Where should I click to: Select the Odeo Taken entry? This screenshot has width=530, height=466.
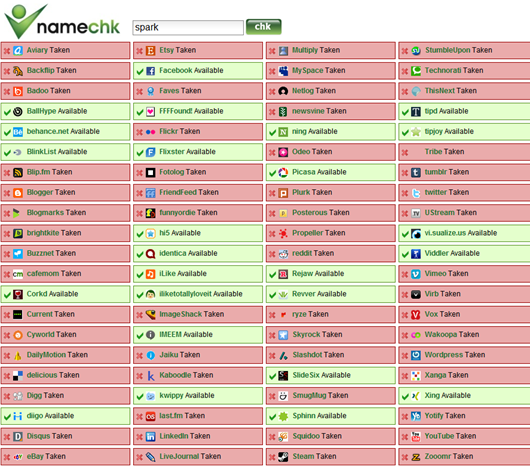click(331, 152)
